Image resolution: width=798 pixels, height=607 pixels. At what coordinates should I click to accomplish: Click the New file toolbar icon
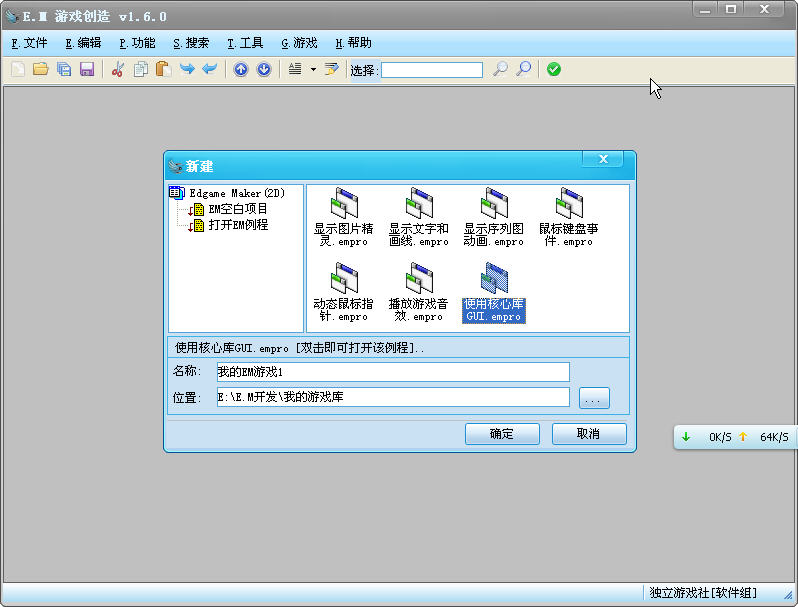click(x=18, y=69)
